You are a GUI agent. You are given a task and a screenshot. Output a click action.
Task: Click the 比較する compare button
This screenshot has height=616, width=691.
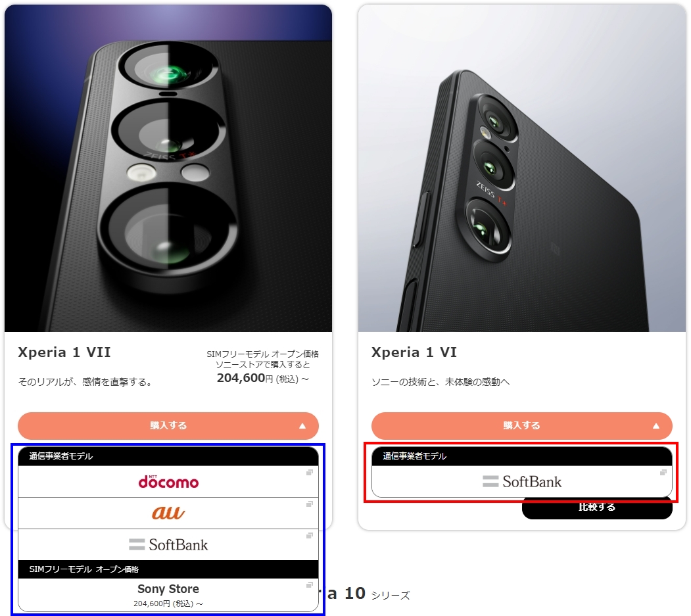[597, 508]
